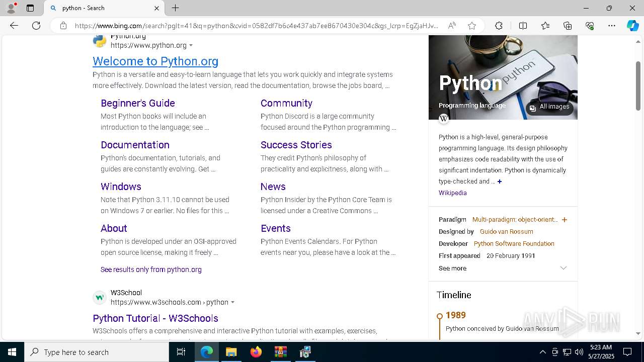Open the Favorites list icon

[545, 26]
